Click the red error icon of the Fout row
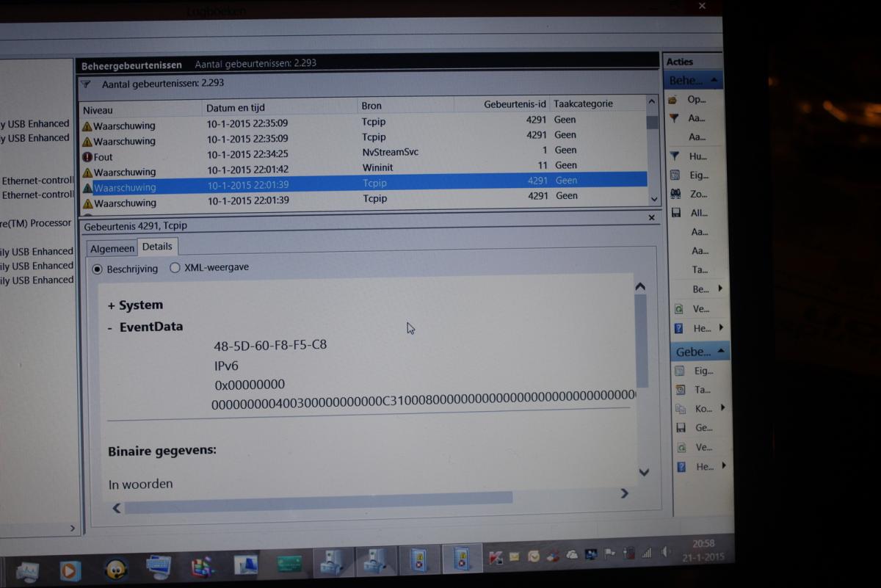 tap(87, 156)
